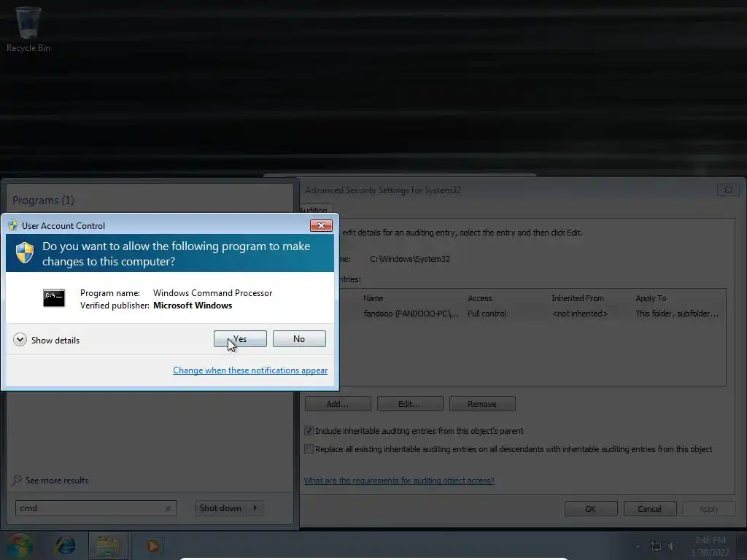Viewport: 747px width, 560px height.
Task: Click the Apply To column header
Action: click(x=651, y=298)
